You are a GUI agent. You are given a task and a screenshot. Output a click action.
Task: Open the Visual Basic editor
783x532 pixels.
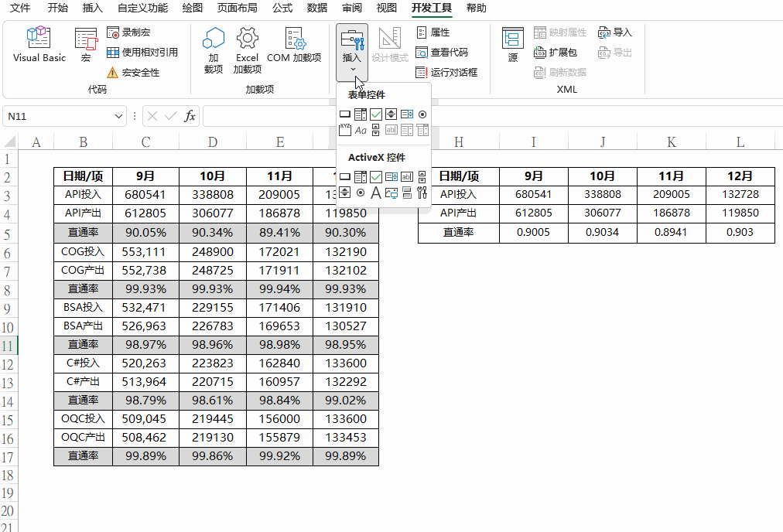pos(39,45)
